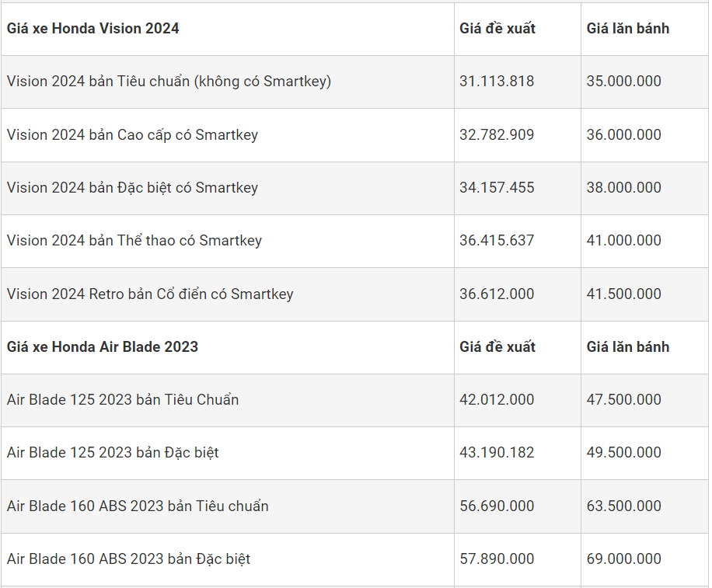Select Vision 2024 Retro bản Cổ điển row
The image size is (712, 588).
150,294
